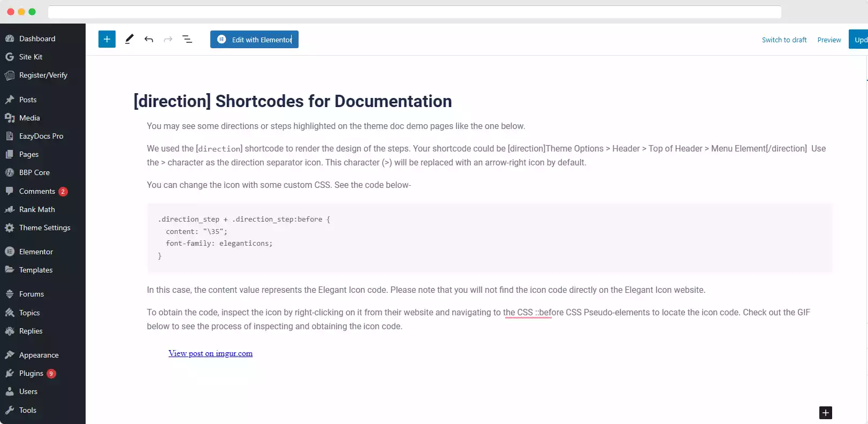
Task: Click the Users icon
Action: coord(10,391)
